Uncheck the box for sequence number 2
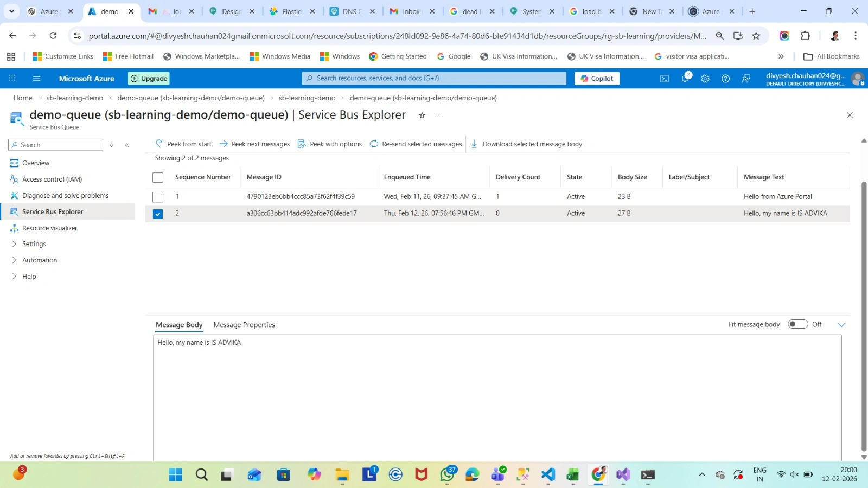868x488 pixels. (158, 214)
